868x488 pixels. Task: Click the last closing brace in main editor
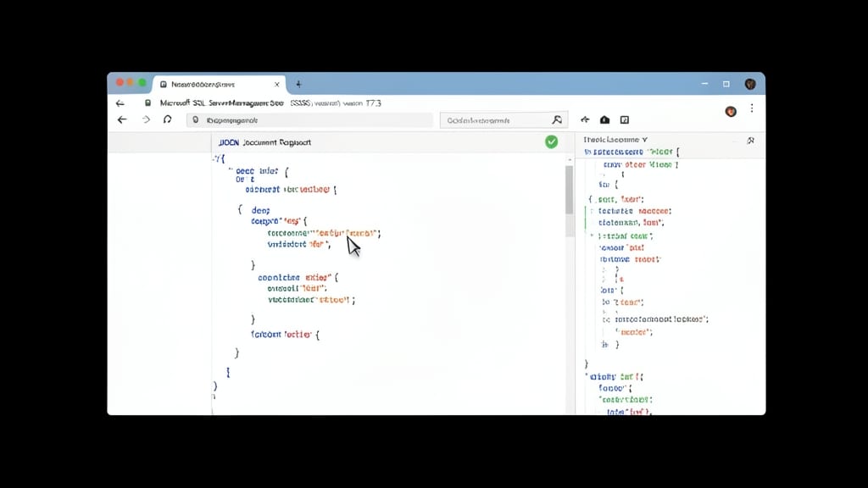point(214,385)
